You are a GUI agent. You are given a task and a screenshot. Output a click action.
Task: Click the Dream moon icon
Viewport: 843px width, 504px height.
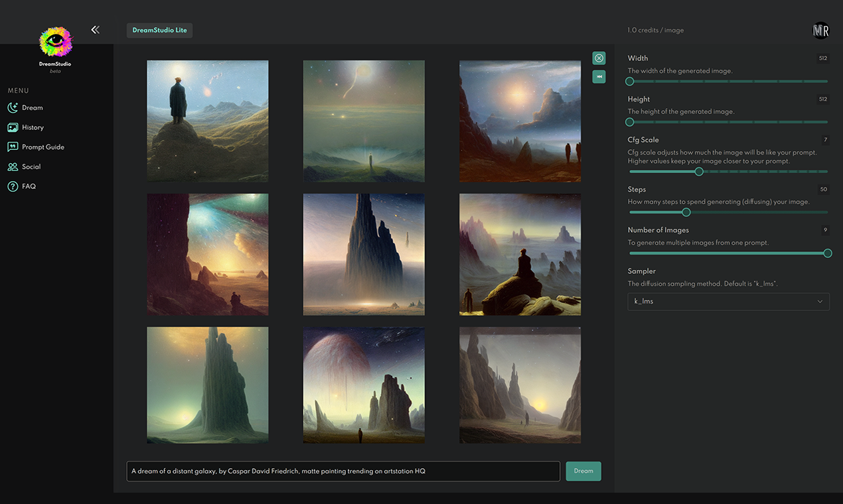click(x=13, y=107)
